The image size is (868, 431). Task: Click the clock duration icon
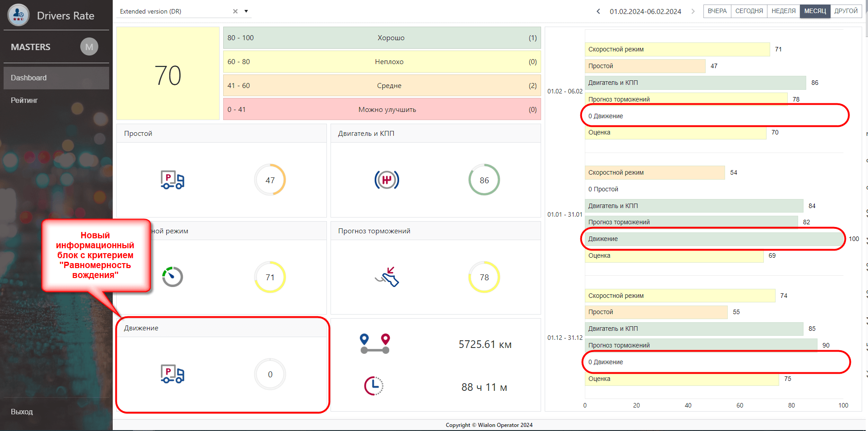(x=374, y=386)
